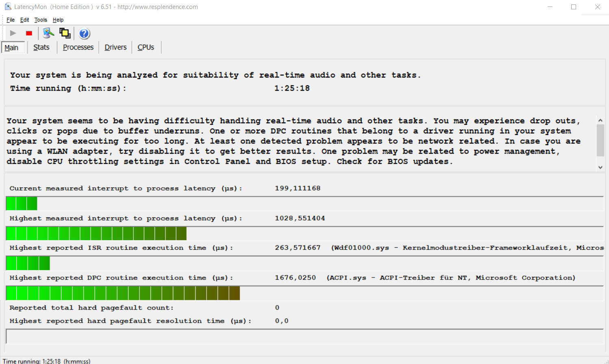View the CPUs tab
The width and height of the screenshot is (609, 364).
(x=146, y=48)
